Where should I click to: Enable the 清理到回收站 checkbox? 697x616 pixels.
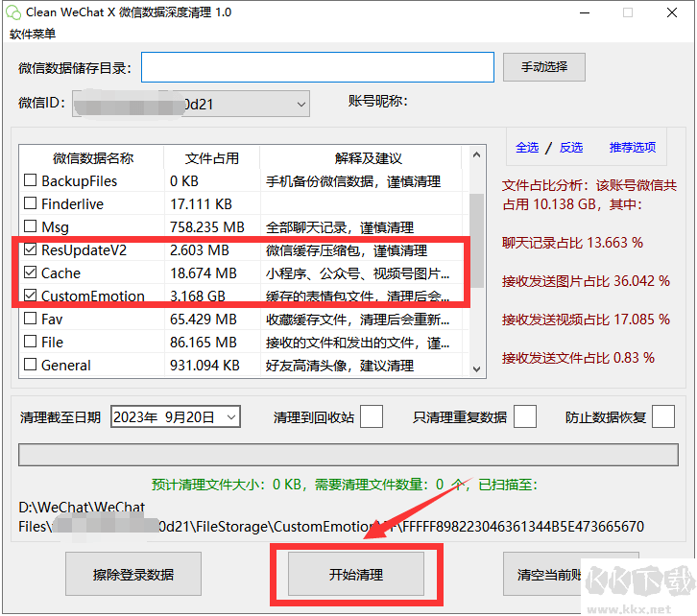click(372, 416)
